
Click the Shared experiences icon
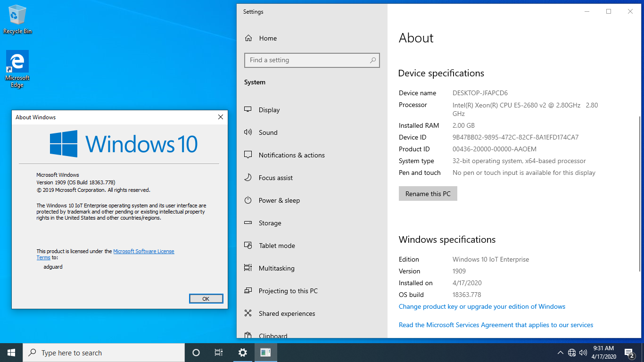(248, 313)
